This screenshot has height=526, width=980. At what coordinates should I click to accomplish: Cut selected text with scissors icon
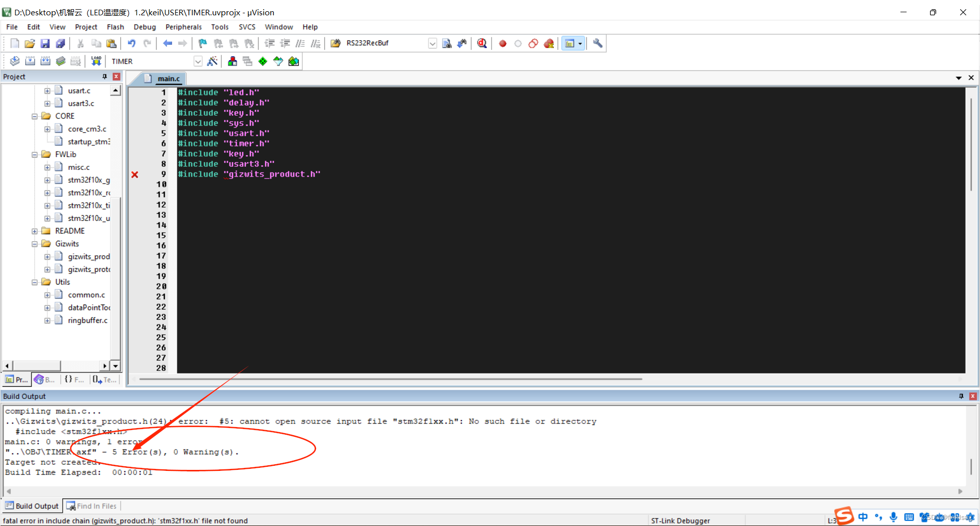[x=80, y=43]
